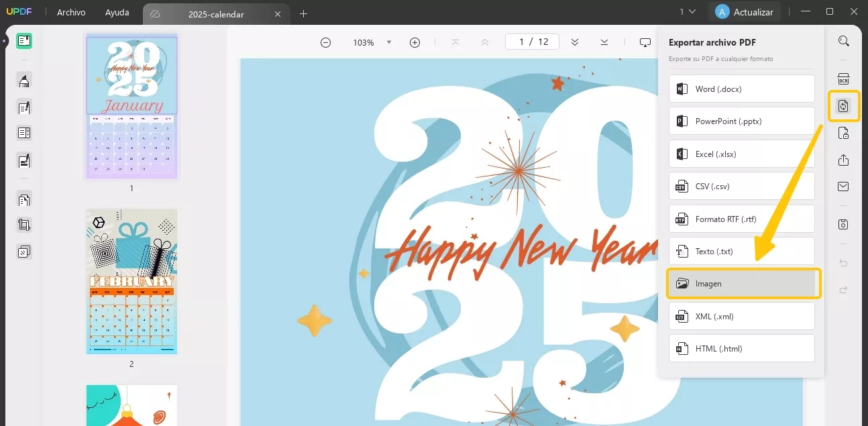868x426 pixels.
Task: Go to first page arrow
Action: pos(455,42)
